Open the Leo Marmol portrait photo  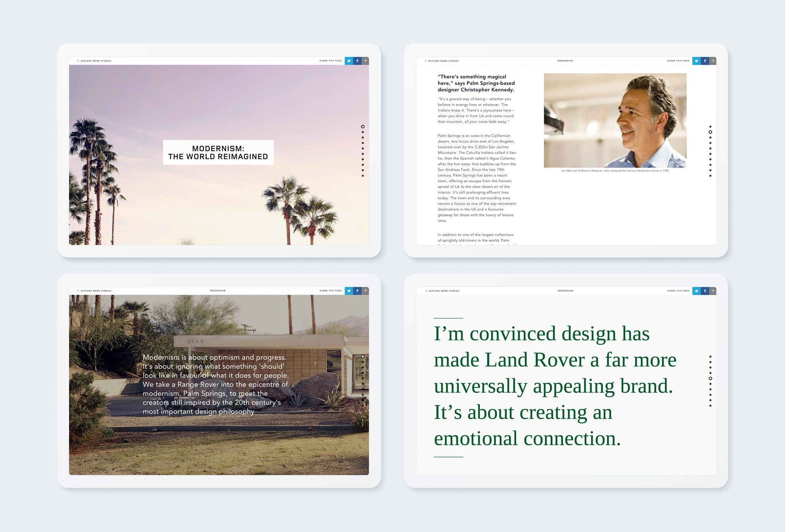click(x=615, y=121)
